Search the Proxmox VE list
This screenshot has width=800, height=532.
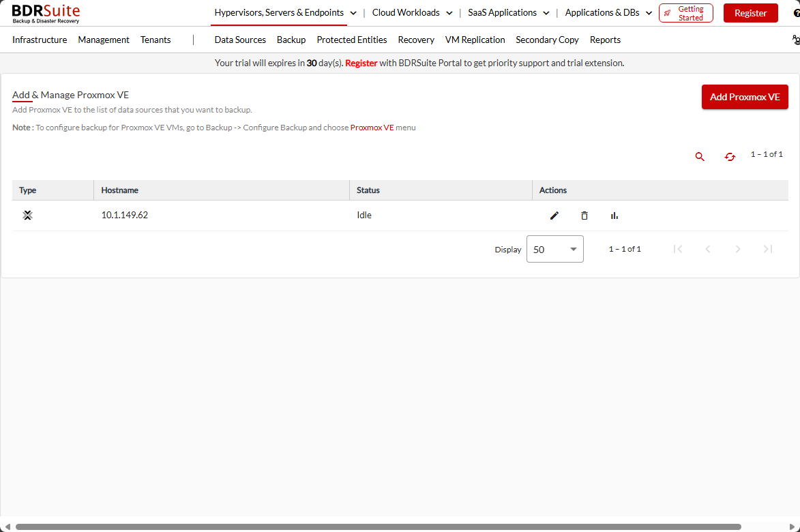point(699,156)
